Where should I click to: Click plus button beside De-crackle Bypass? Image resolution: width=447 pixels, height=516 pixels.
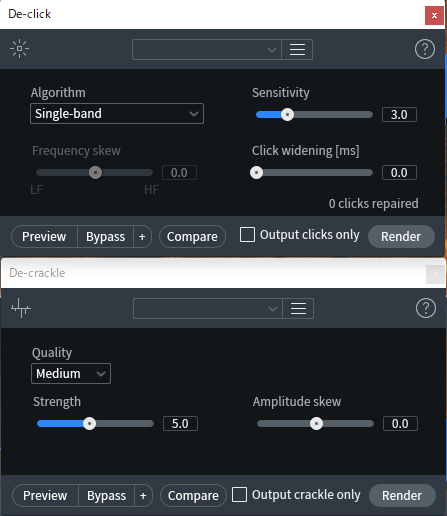point(143,496)
